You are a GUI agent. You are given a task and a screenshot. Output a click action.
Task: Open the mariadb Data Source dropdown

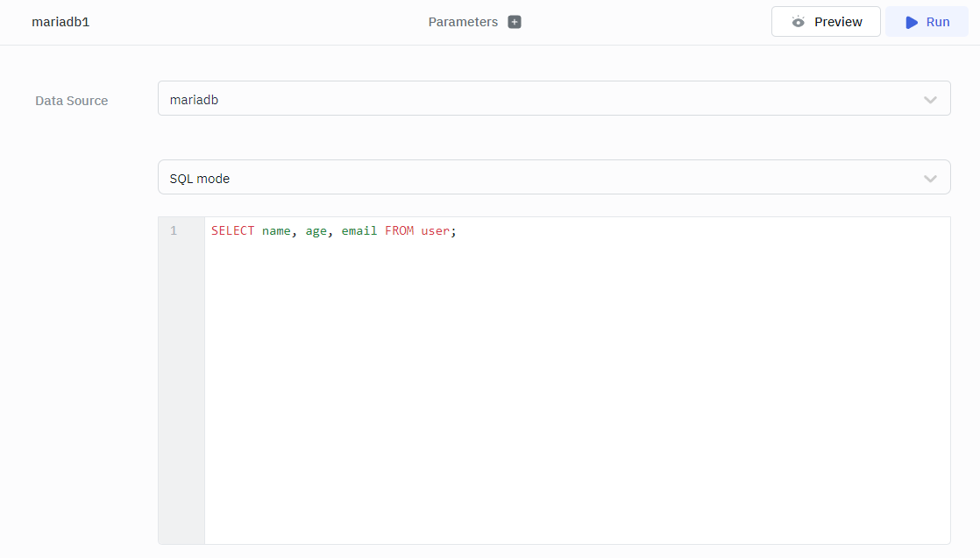click(x=553, y=99)
